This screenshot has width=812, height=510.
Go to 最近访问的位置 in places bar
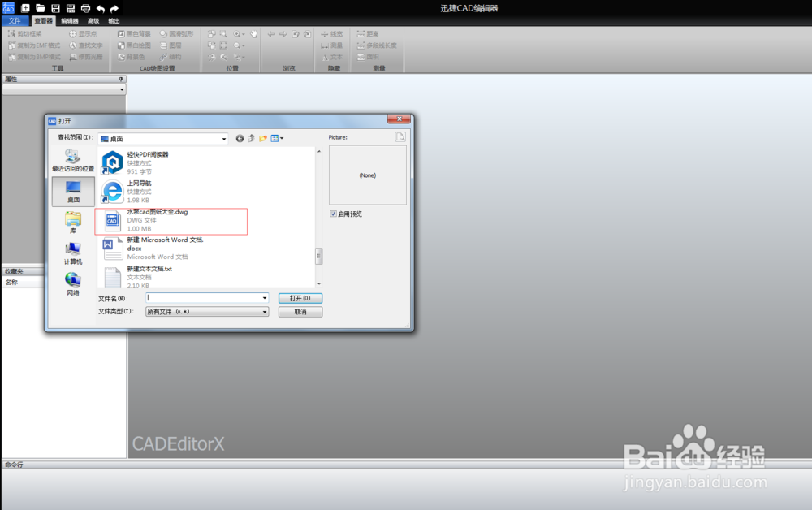73,161
